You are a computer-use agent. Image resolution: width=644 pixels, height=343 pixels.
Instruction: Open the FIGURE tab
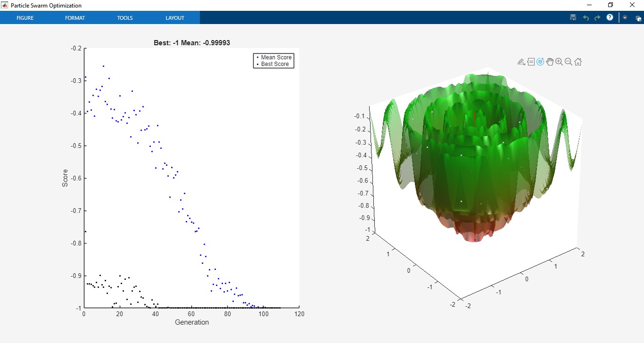[25, 18]
